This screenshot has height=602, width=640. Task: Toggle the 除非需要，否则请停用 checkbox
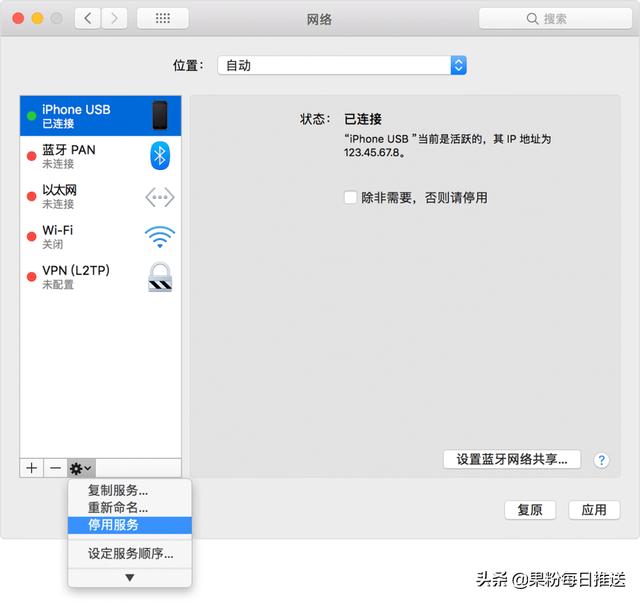351,198
